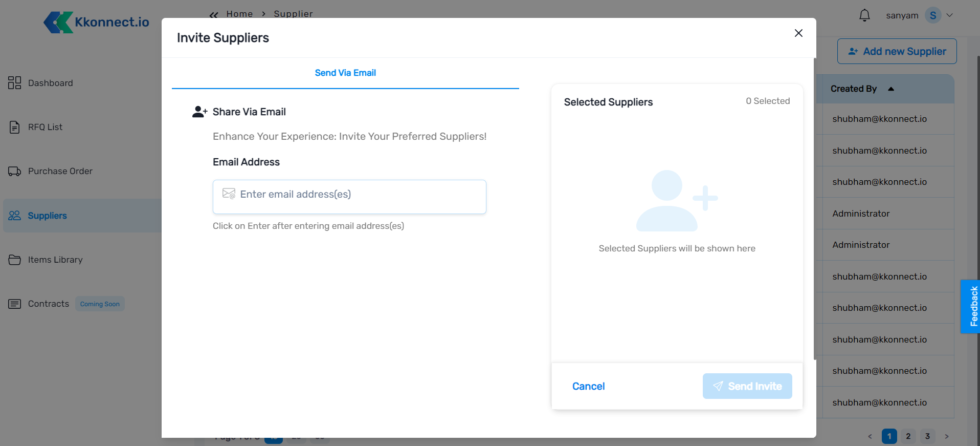The height and width of the screenshot is (446, 980).
Task: Click the 0 Selected counter
Action: [x=768, y=101]
